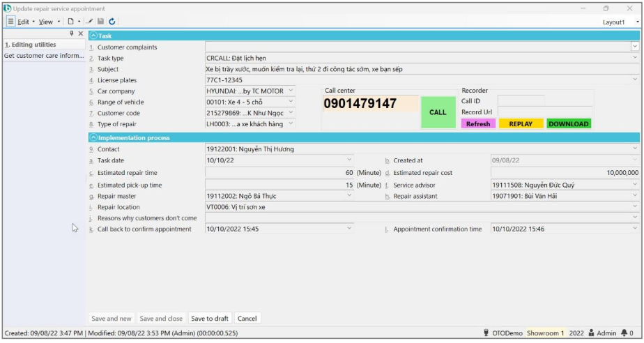644x343 pixels.
Task: Click the new document icon
Action: point(70,22)
